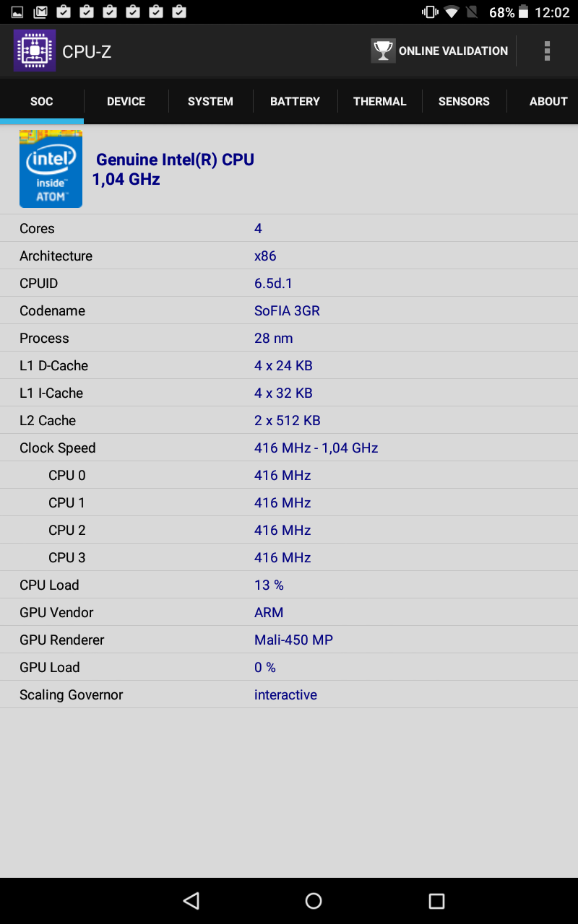Open the BATTERY tab
578x924 pixels.
[x=295, y=101]
